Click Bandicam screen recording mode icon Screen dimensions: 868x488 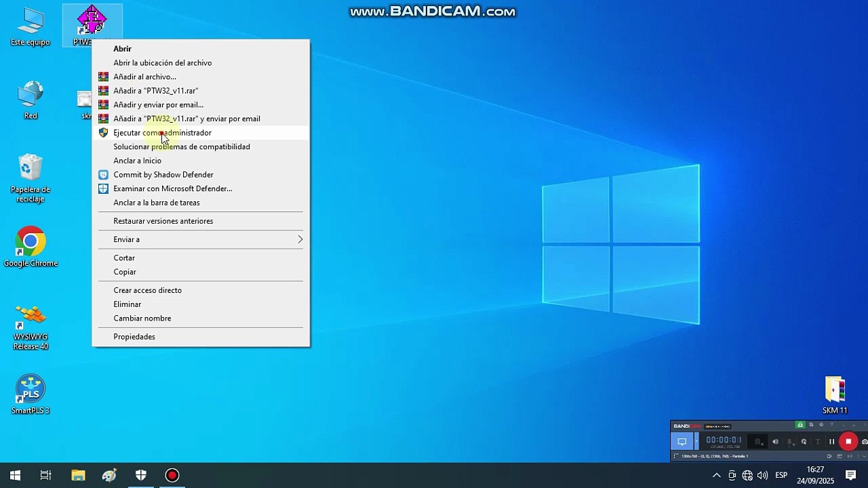click(682, 441)
